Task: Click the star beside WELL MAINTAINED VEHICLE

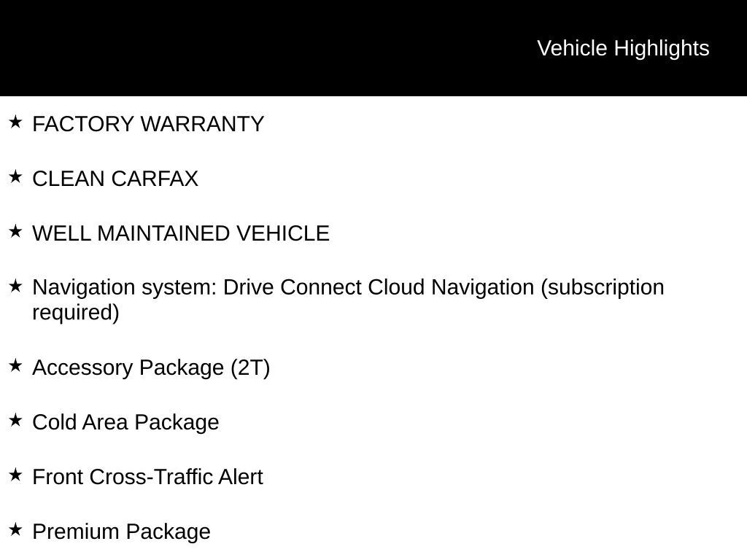Action: click(16, 232)
